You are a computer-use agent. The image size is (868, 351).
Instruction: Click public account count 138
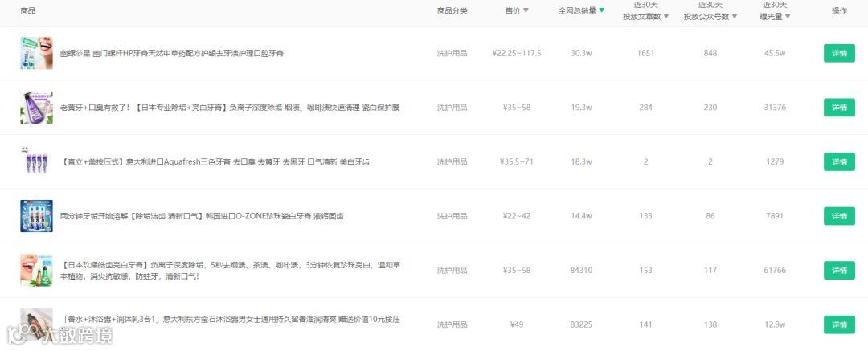click(x=710, y=324)
